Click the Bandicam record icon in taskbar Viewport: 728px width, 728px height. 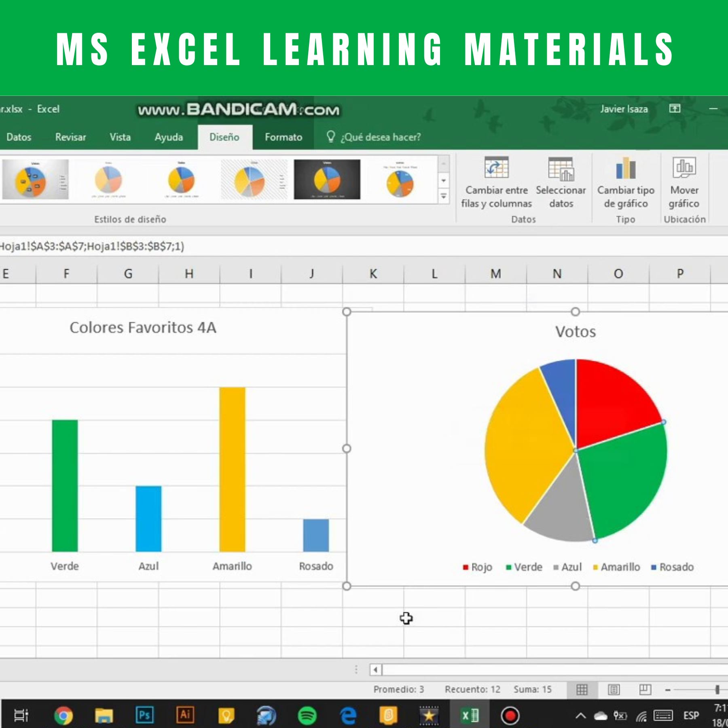[510, 715]
